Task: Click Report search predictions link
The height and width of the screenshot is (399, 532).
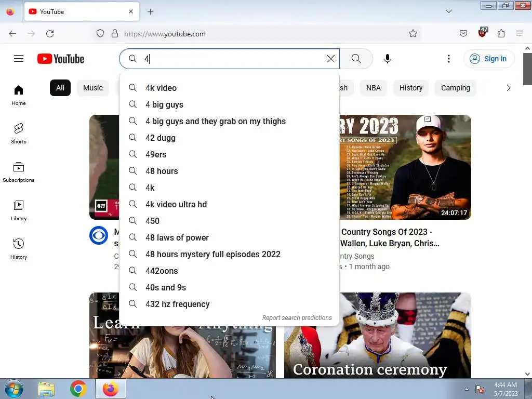Action: coord(297,318)
